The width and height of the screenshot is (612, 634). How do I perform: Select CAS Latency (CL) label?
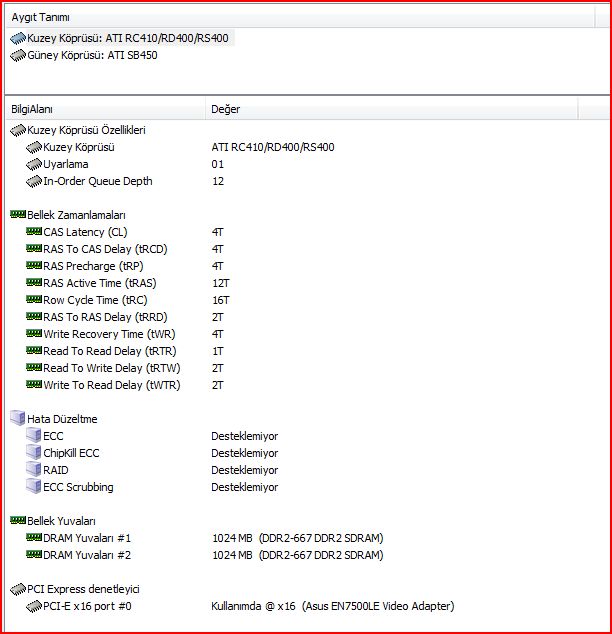click(85, 232)
